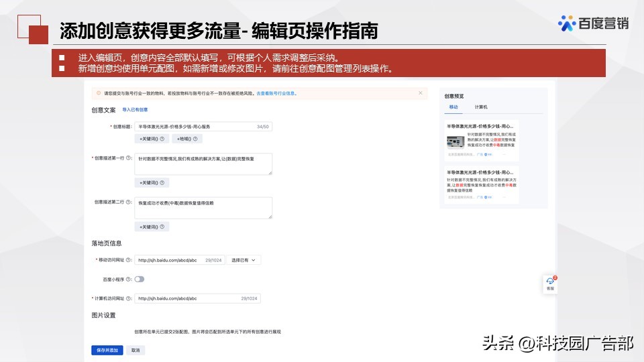Screen dimensions: 644x362
Task: Click the 34/50 character counter
Action: pyautogui.click(x=263, y=127)
